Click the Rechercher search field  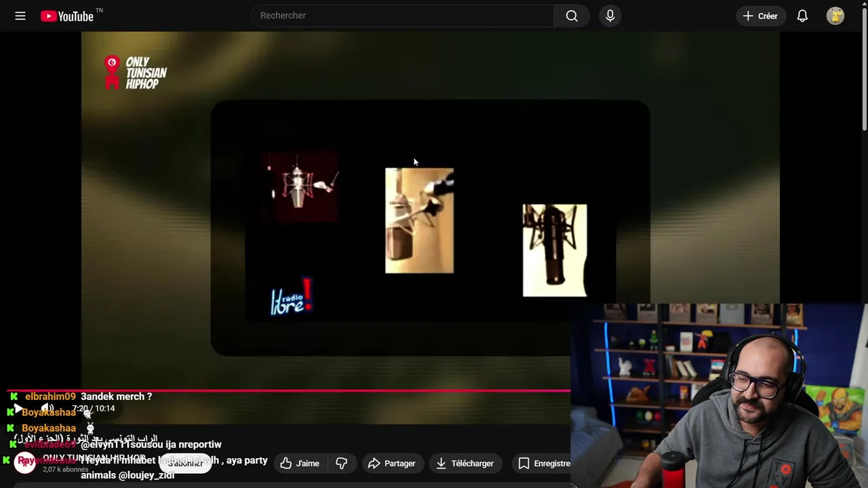(x=403, y=16)
